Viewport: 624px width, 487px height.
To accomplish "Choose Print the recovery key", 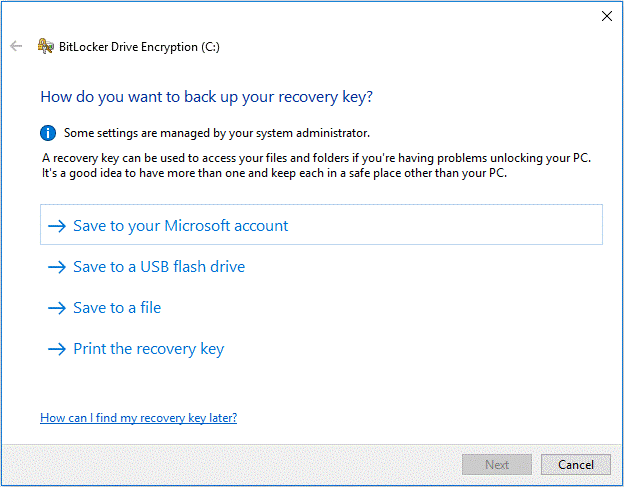I will [x=148, y=349].
